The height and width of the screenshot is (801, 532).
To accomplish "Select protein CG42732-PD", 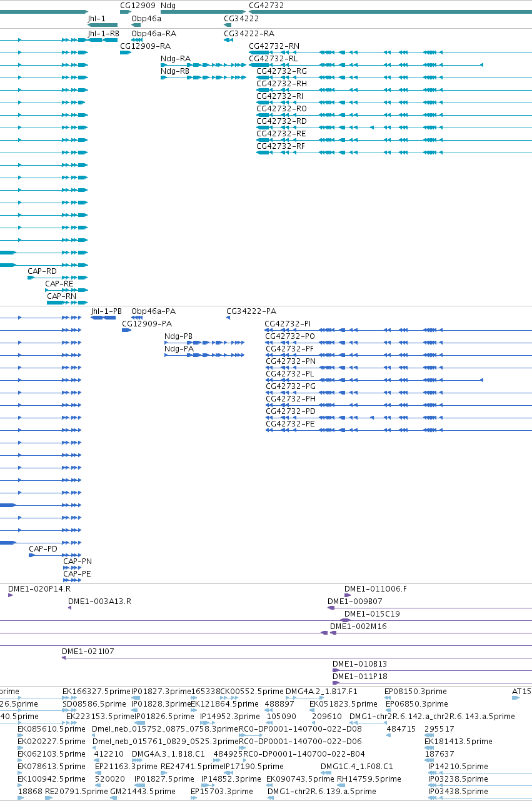I will tap(291, 411).
